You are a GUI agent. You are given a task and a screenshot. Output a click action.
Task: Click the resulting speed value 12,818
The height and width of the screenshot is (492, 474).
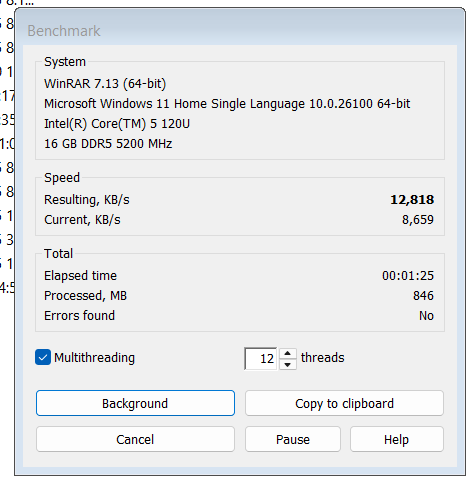click(x=412, y=199)
